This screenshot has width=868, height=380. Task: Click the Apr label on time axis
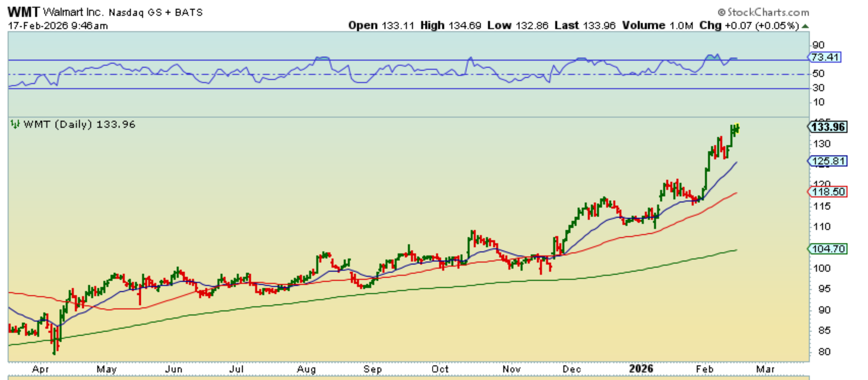tap(40, 369)
